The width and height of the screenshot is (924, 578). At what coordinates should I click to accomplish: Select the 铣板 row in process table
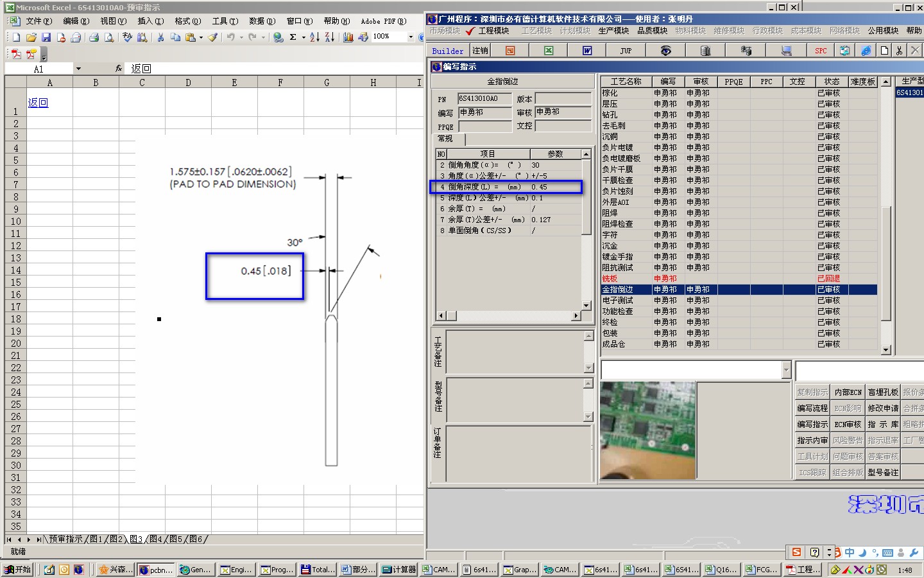click(x=739, y=279)
